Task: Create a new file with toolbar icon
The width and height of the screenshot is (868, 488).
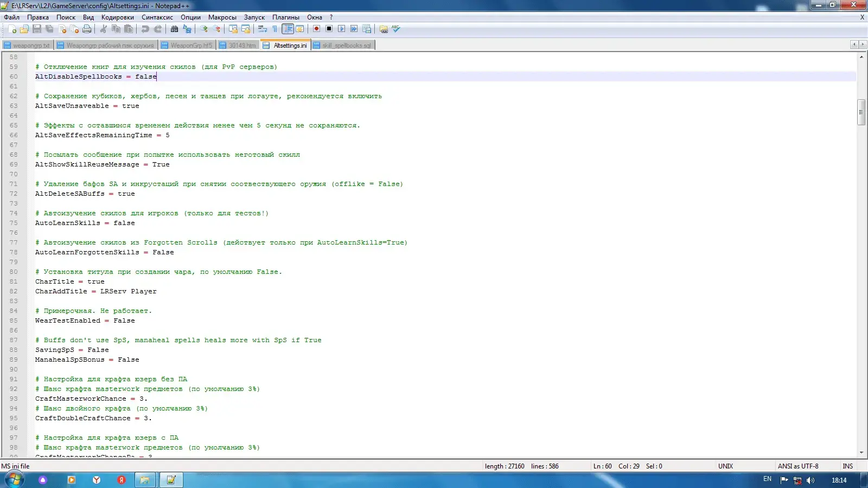Action: point(12,29)
